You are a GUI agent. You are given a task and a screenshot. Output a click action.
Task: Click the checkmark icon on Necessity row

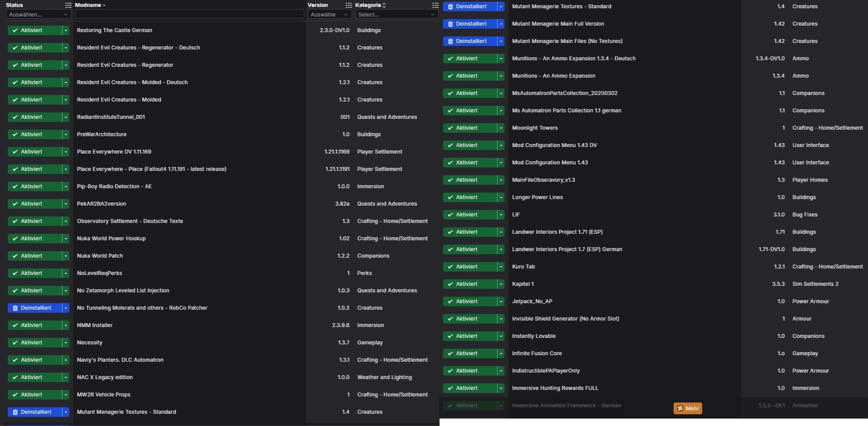[15, 343]
